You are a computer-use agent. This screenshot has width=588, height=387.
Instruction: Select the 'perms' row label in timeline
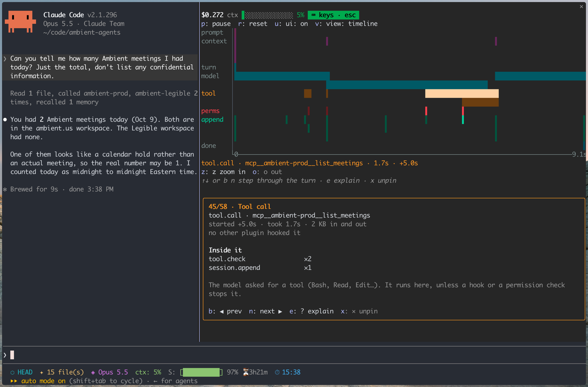point(211,111)
